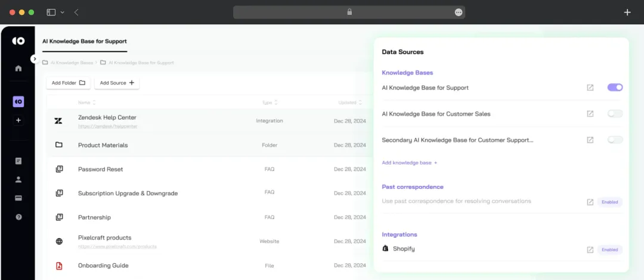Click Enabled badge for Shopify
644x280 pixels.
tap(610, 250)
